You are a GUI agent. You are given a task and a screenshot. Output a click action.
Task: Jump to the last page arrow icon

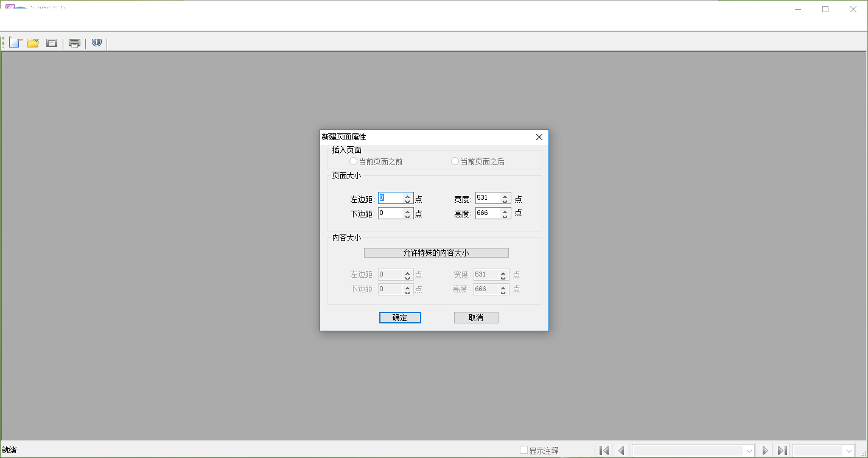[782, 449]
